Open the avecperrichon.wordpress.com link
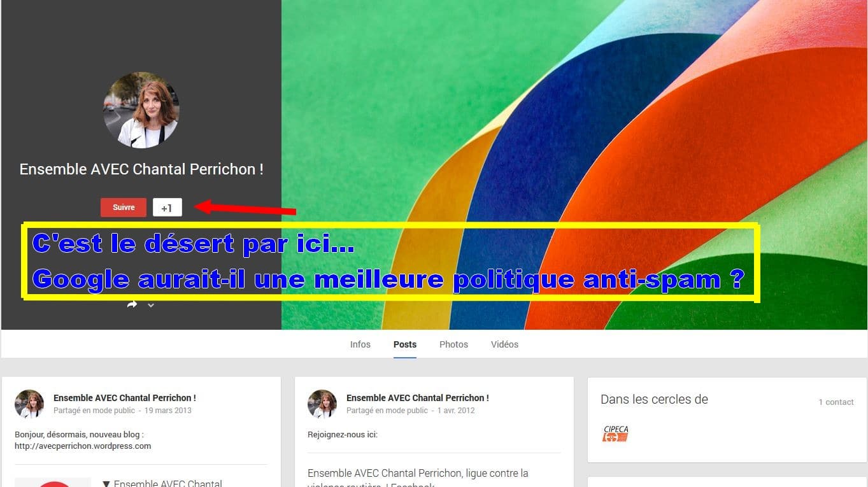Screen dimensions: 868x487 (83, 446)
